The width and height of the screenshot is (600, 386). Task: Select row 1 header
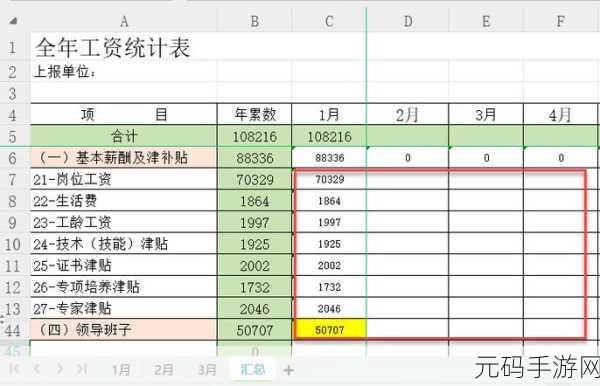pyautogui.click(x=12, y=47)
